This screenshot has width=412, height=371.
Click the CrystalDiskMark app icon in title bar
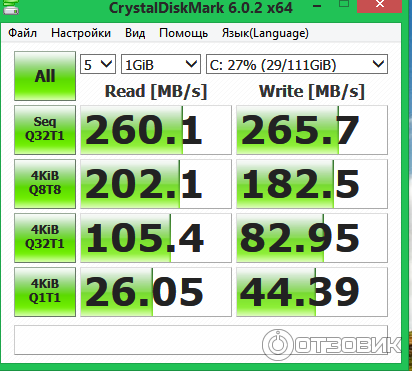coord(10,7)
